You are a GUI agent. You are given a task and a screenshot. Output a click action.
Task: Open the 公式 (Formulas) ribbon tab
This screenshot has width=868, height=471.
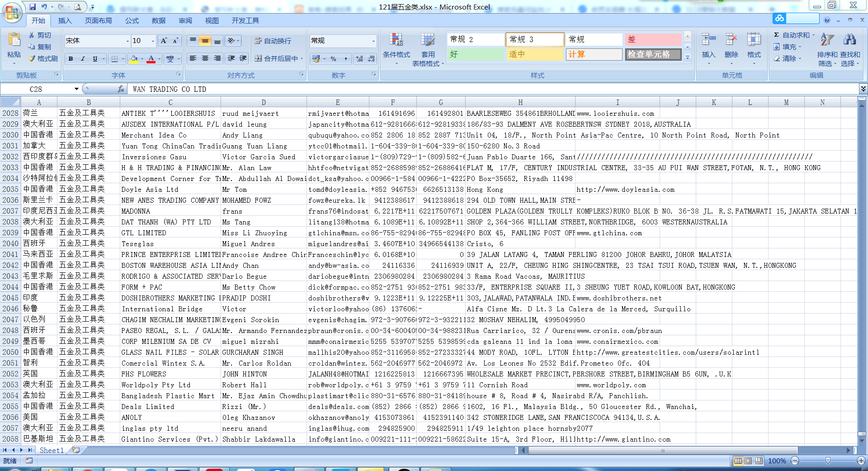(132, 20)
